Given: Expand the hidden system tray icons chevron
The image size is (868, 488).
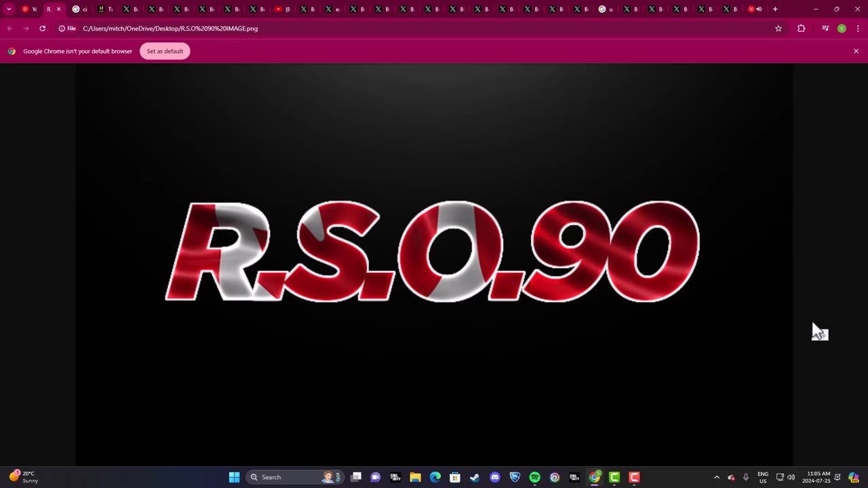Looking at the screenshot, I should pos(717,477).
